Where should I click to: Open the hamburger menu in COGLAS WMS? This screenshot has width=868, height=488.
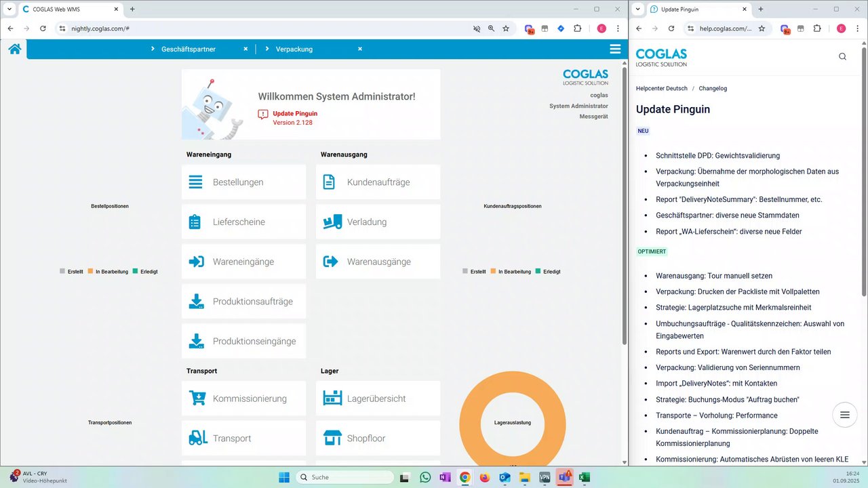pos(615,49)
